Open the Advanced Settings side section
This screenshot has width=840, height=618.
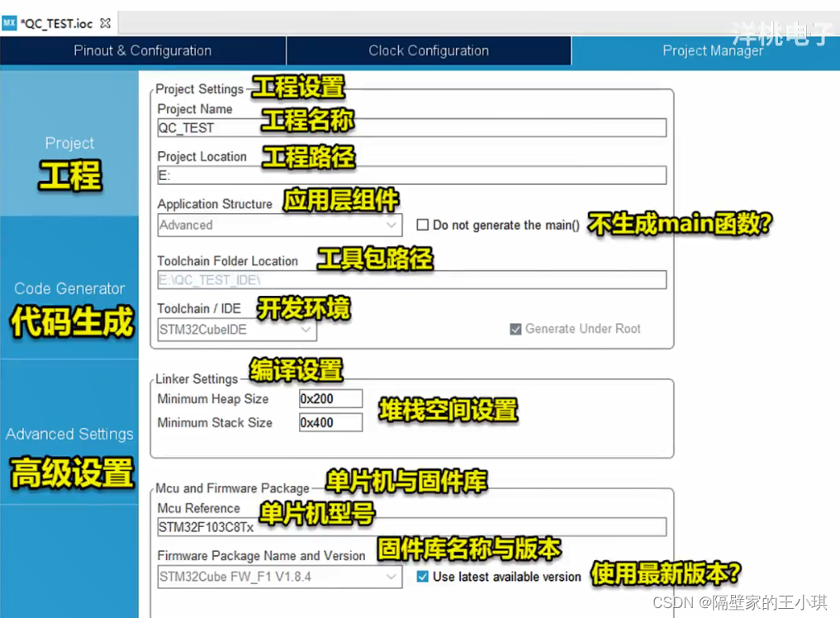click(x=69, y=433)
